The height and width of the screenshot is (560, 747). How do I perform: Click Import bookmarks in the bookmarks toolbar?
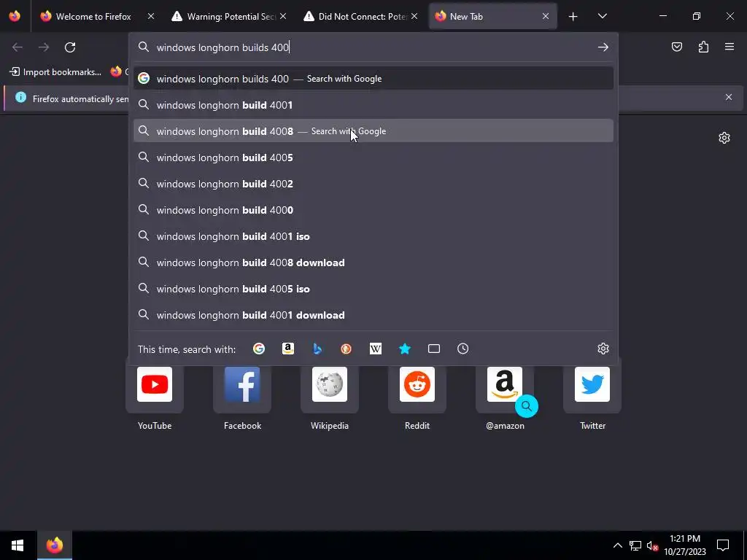point(55,72)
